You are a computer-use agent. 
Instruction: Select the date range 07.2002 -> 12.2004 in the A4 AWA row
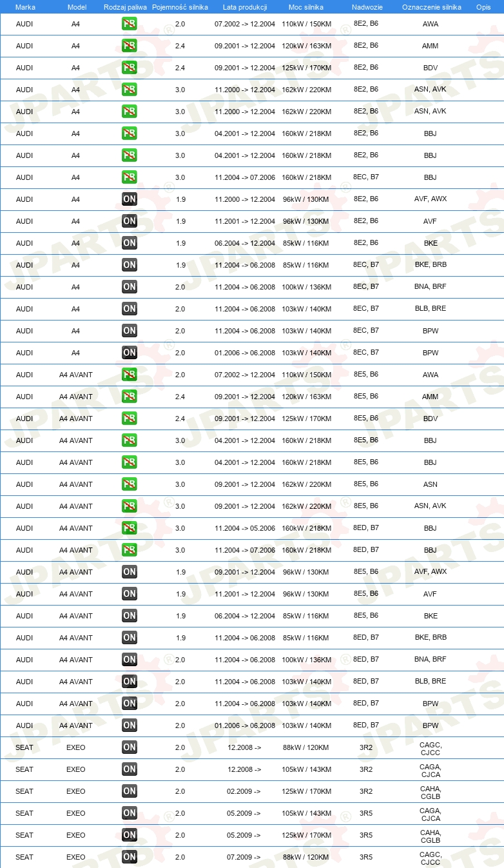click(x=245, y=24)
